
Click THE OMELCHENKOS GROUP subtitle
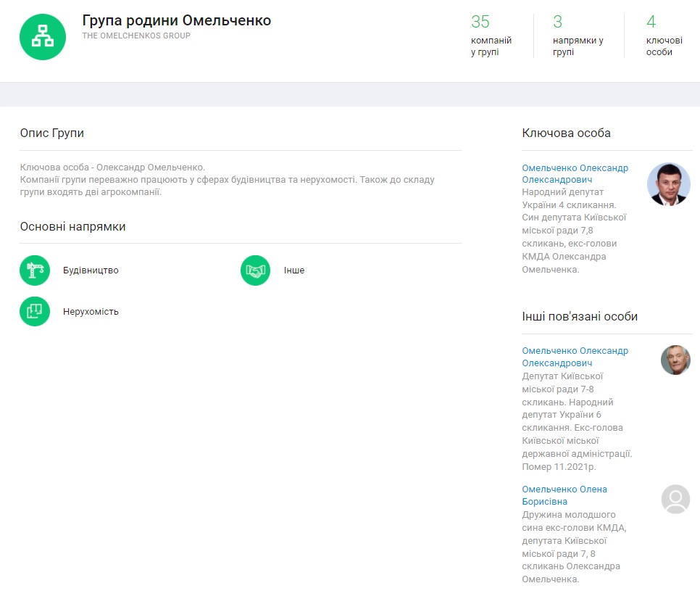point(136,36)
